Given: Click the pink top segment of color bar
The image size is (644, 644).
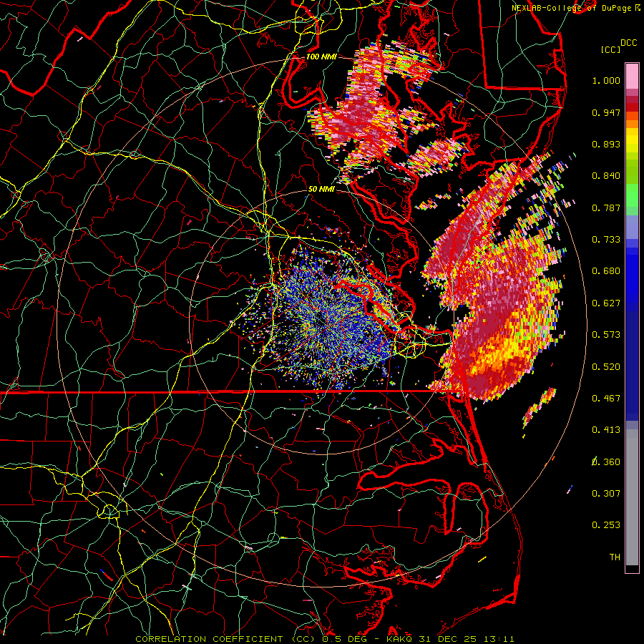Looking at the screenshot, I should click(632, 77).
